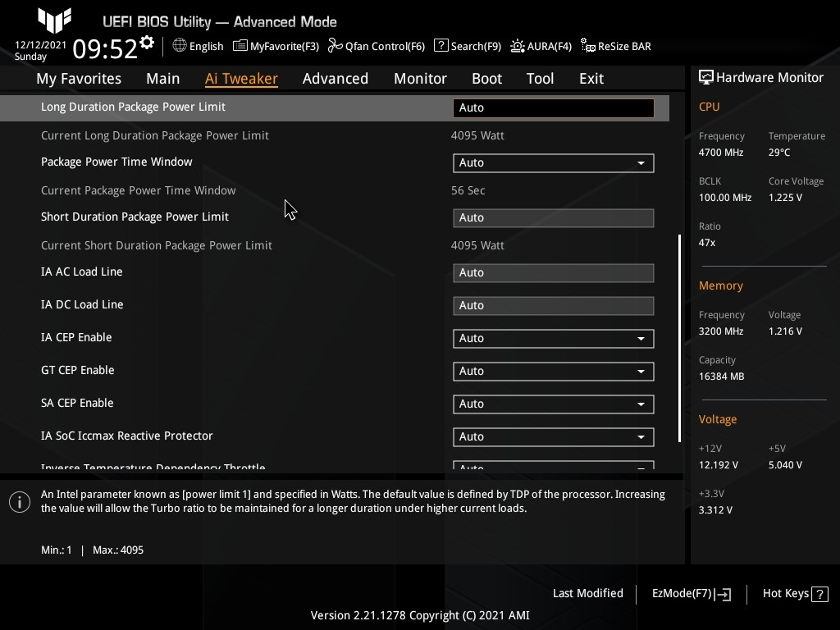Viewport: 840px width, 630px height.
Task: Click Long Duration Package Power Limit field
Action: pos(554,107)
